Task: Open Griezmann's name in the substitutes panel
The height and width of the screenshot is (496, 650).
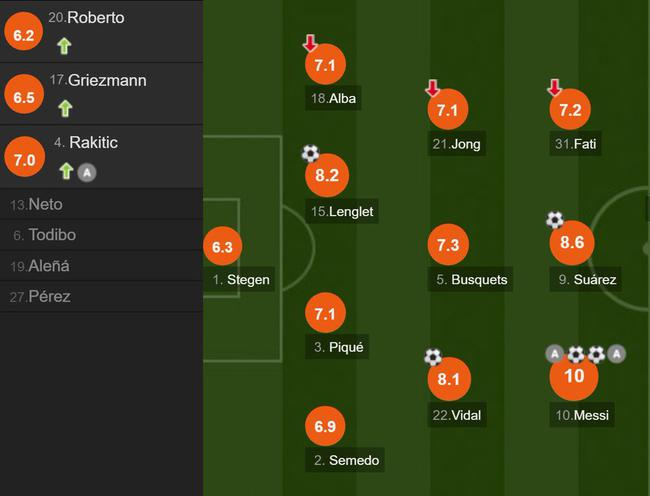Action: pos(106,80)
